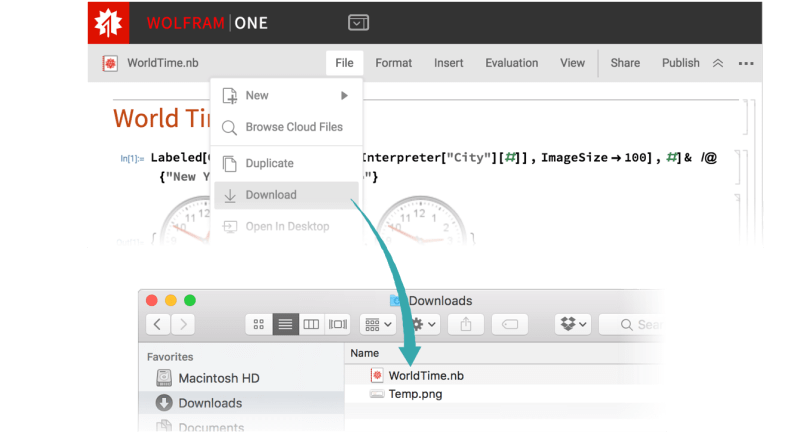The width and height of the screenshot is (800, 432).
Task: Click the Finder share button
Action: pos(466,324)
